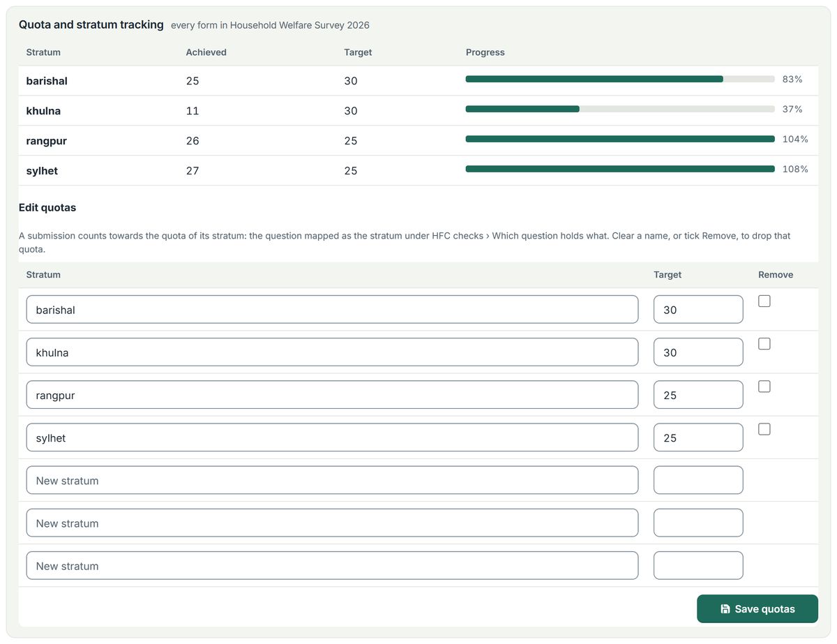
Task: Click the second empty New stratum field
Action: tap(332, 523)
